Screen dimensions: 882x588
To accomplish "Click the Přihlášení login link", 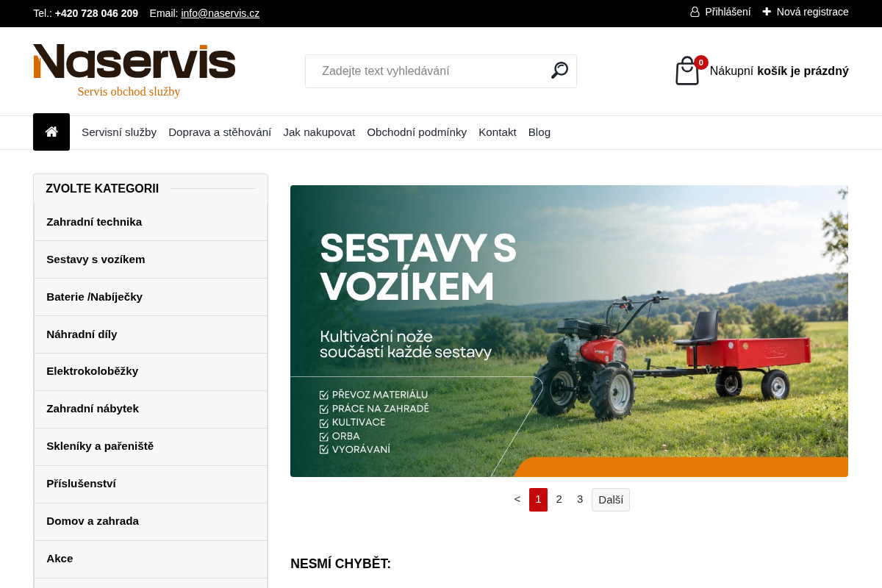I will (x=720, y=12).
